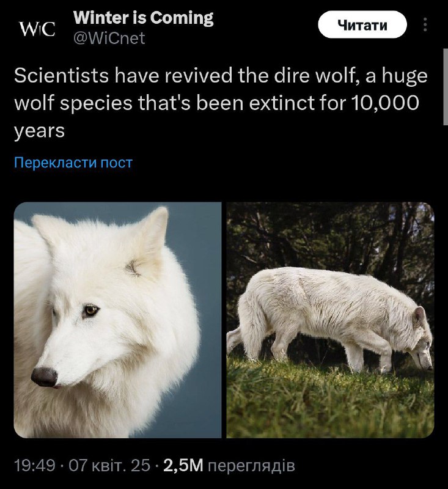Click the переглядів label beside 2,5M
Screen dimensions: 448x489
click(x=251, y=466)
